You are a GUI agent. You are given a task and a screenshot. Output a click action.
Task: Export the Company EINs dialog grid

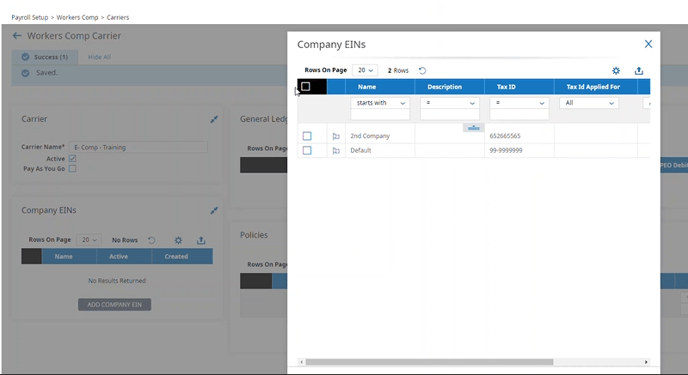[639, 71]
